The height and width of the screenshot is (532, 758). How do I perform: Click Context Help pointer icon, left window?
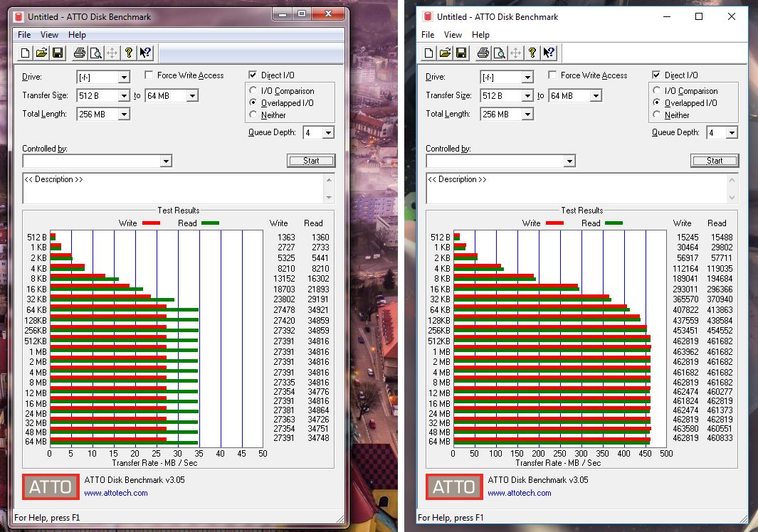(x=145, y=53)
